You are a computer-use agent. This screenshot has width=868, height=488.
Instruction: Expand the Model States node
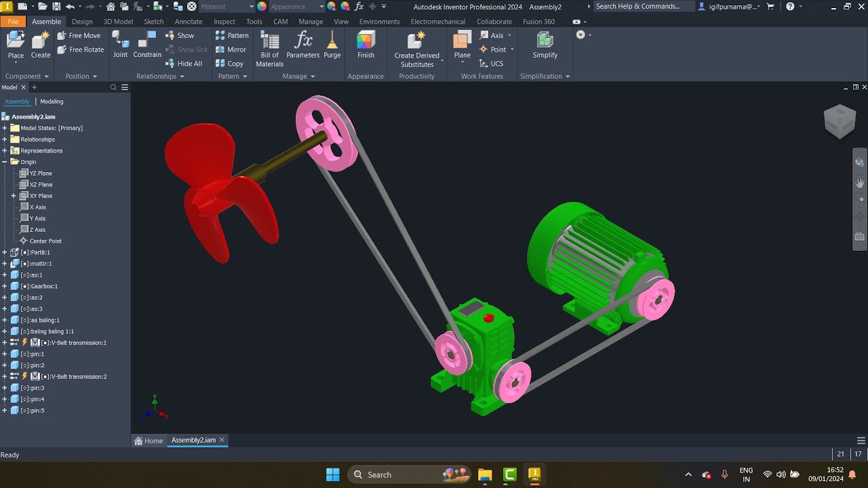[x=5, y=128]
